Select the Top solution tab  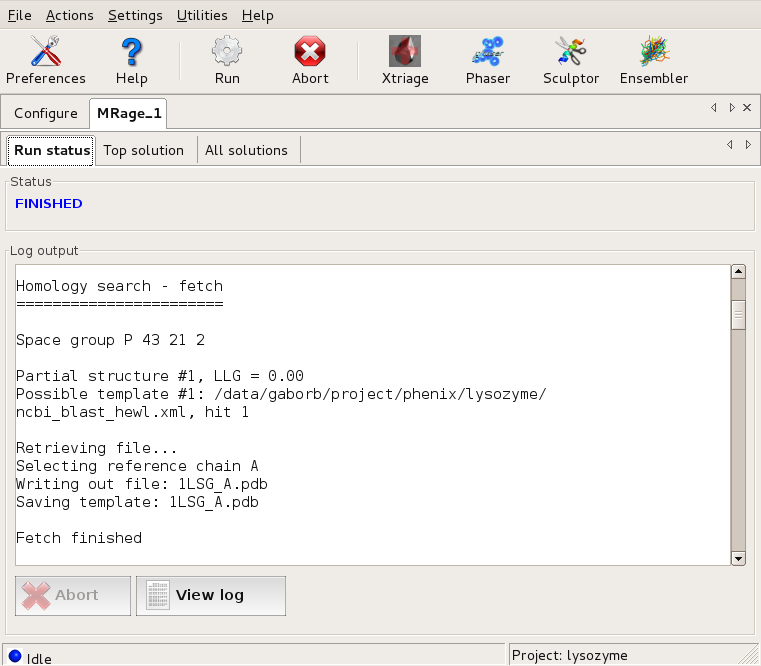click(144, 150)
